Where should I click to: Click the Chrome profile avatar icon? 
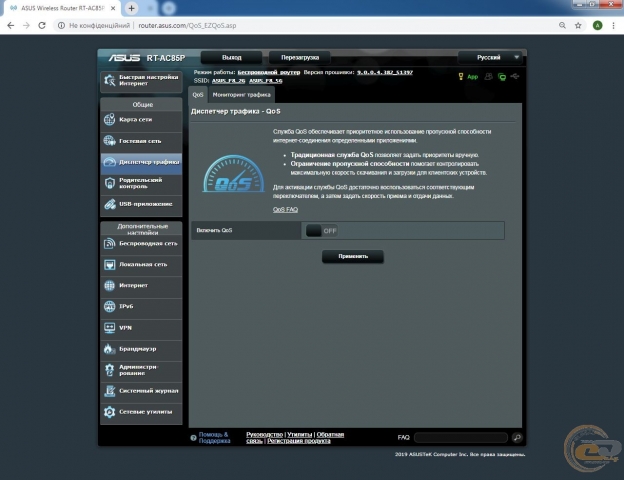pyautogui.click(x=597, y=25)
